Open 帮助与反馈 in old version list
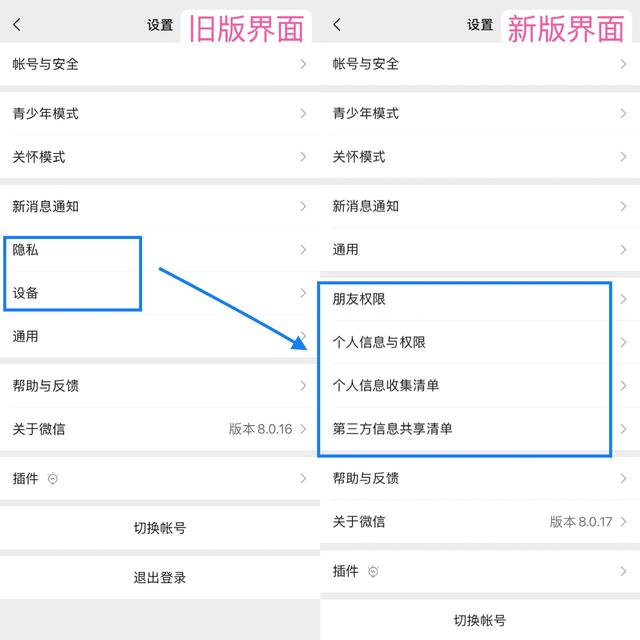The width and height of the screenshot is (640, 640). pos(160,386)
